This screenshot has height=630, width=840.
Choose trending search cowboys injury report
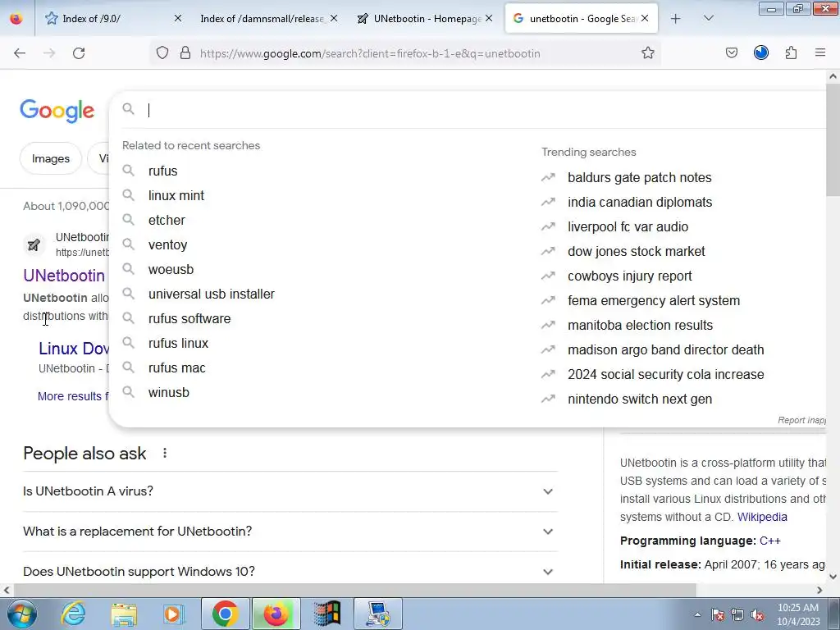[x=630, y=276]
